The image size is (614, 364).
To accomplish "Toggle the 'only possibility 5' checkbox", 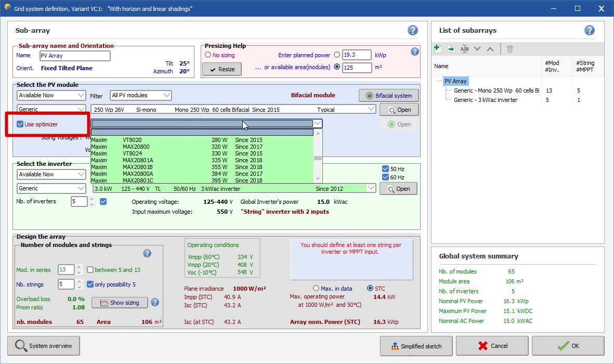I will pos(90,284).
